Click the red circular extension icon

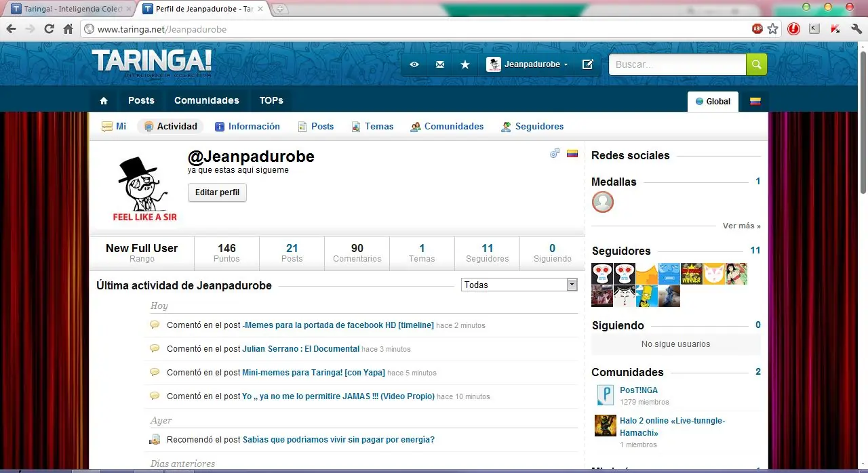point(793,28)
